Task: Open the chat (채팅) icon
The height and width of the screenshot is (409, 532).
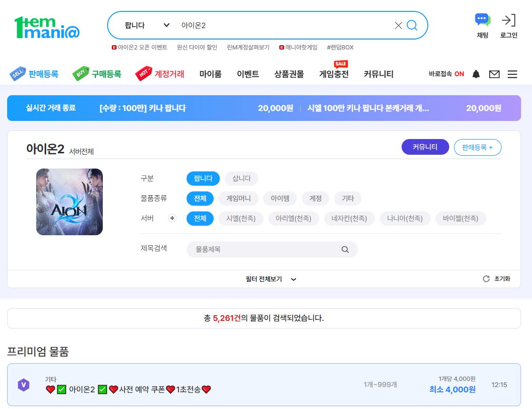Action: point(483,20)
